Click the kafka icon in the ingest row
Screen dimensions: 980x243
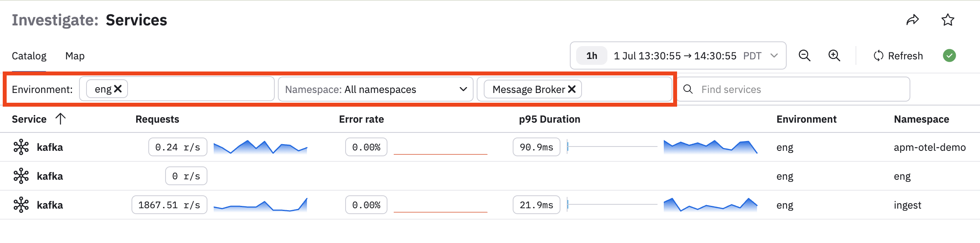click(21, 205)
